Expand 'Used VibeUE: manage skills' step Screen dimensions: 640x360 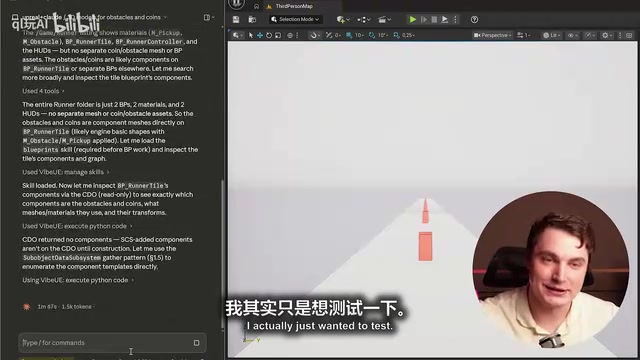tap(66, 172)
